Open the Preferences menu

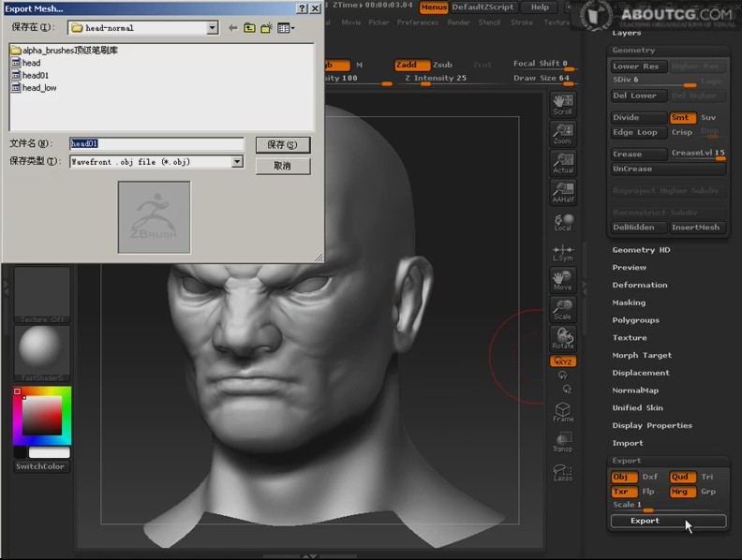click(418, 22)
